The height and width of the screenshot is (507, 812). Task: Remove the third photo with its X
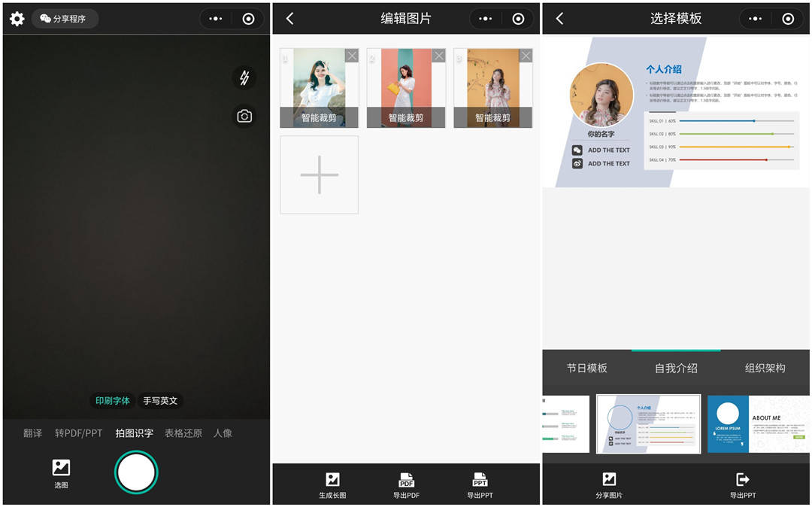tap(526, 56)
